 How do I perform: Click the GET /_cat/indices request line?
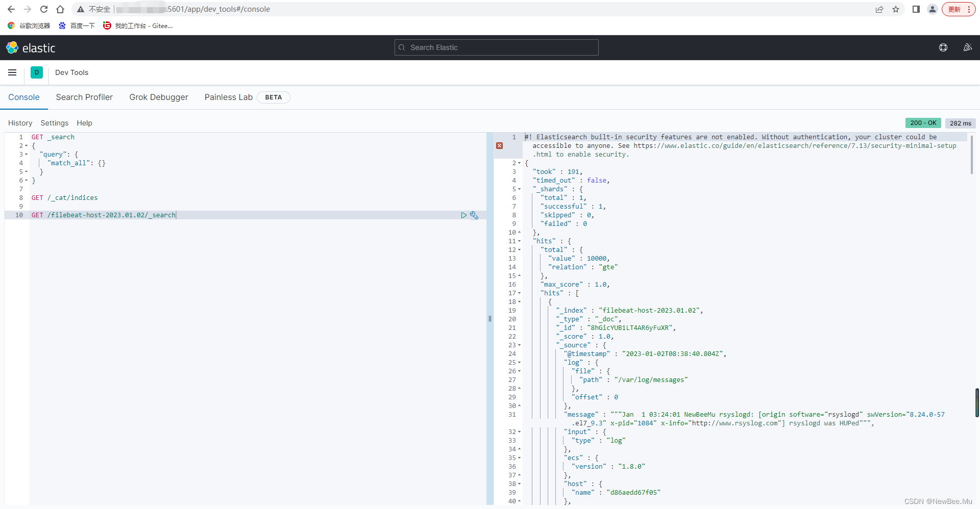click(x=65, y=198)
